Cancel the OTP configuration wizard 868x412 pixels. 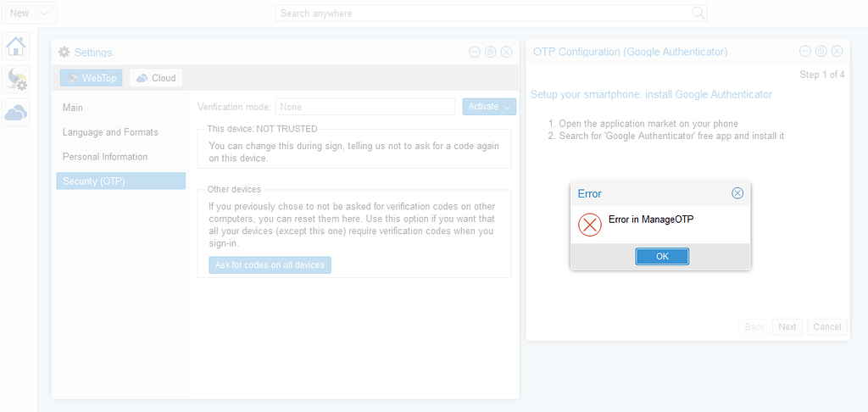[826, 326]
